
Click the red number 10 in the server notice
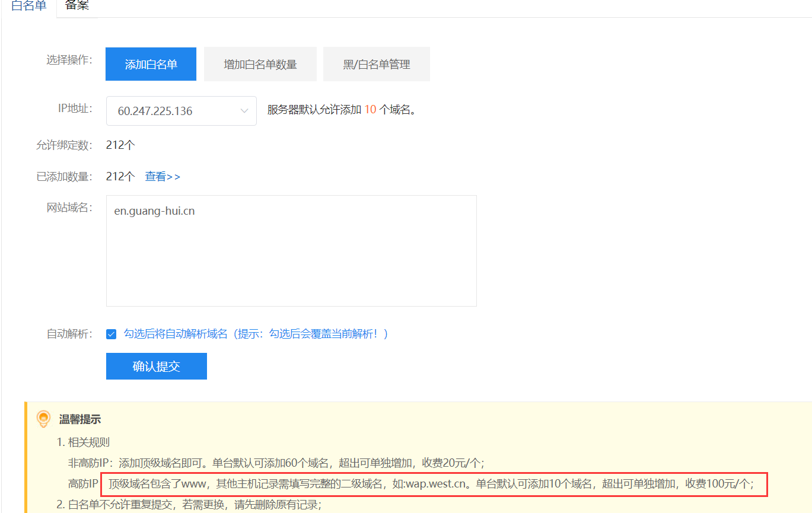click(x=370, y=110)
